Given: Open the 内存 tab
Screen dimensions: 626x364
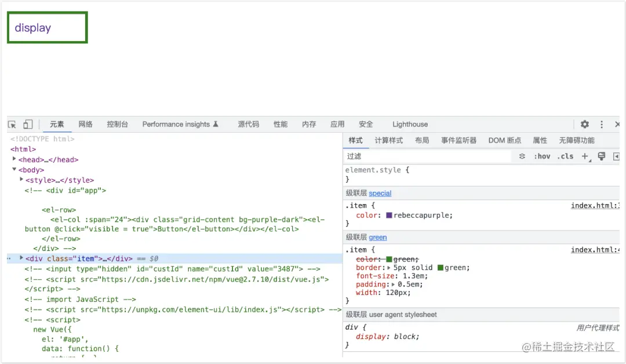Looking at the screenshot, I should tap(309, 124).
